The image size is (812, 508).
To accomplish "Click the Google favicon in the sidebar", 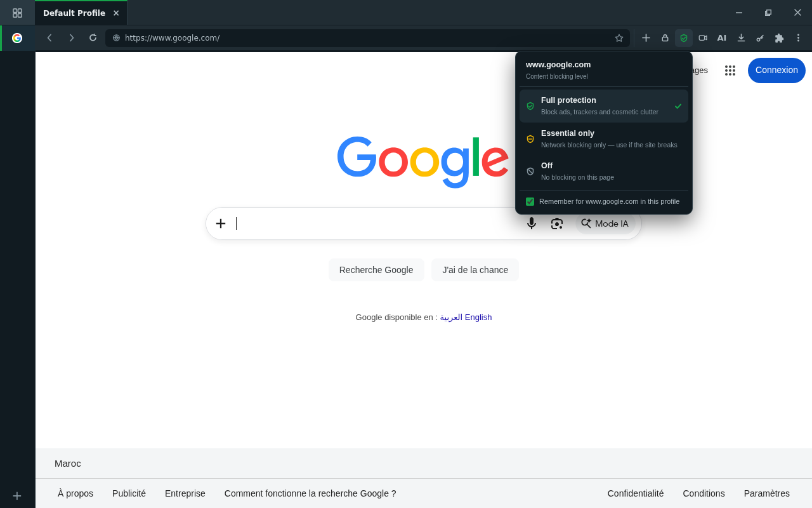I will coord(17,38).
